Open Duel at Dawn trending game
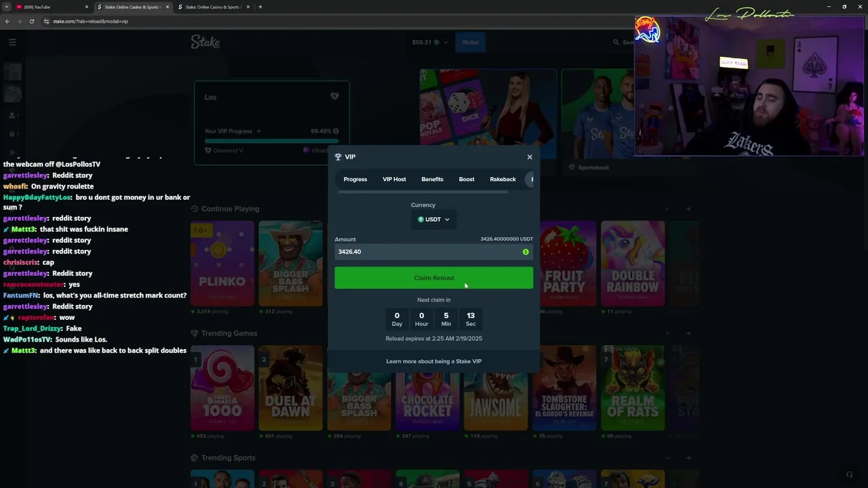Image resolution: width=868 pixels, height=488 pixels. pos(290,388)
